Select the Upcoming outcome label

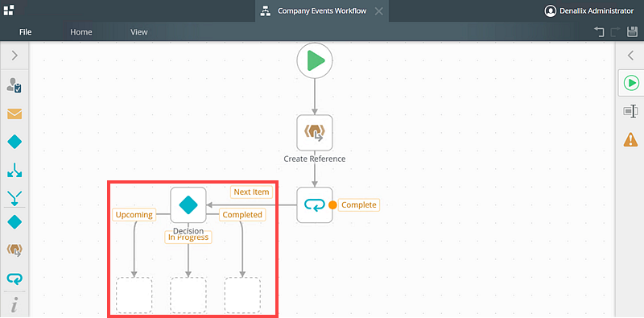[x=134, y=214]
